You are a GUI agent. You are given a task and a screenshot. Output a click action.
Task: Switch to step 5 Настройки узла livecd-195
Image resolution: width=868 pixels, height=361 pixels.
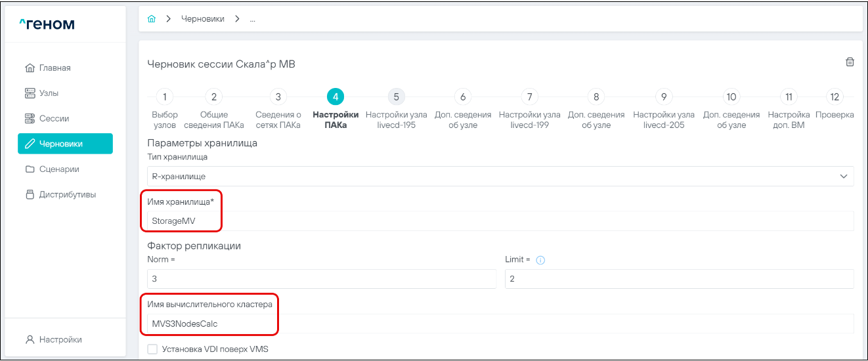(x=396, y=97)
